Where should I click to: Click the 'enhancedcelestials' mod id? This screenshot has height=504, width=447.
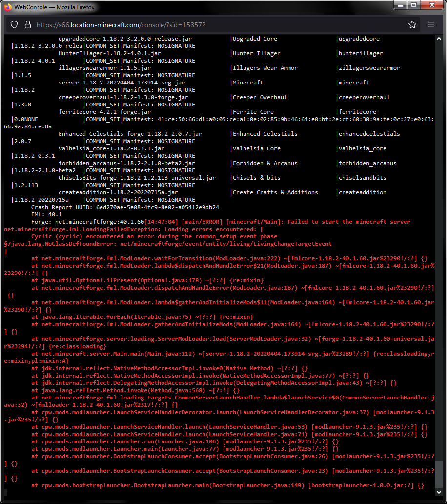coord(369,134)
